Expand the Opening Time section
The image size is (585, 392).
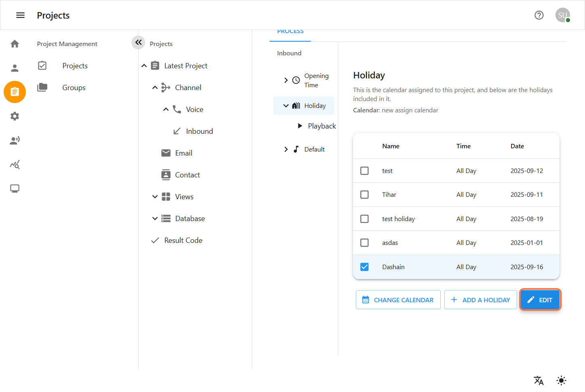(x=286, y=80)
